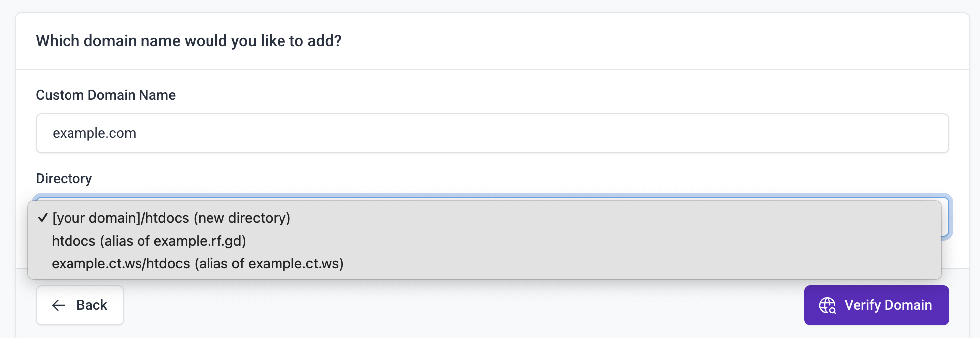This screenshot has height=338, width=980.
Task: Focus the Custom Domain Name input field
Action: pos(491,133)
